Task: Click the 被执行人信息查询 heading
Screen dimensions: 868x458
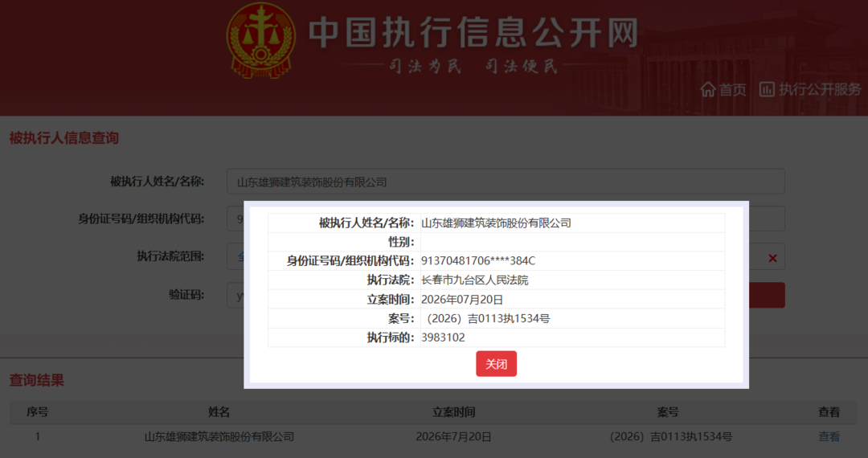Action: pyautogui.click(x=63, y=137)
